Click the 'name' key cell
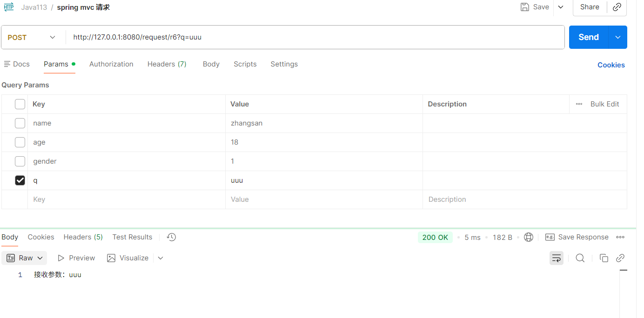 [x=127, y=123]
